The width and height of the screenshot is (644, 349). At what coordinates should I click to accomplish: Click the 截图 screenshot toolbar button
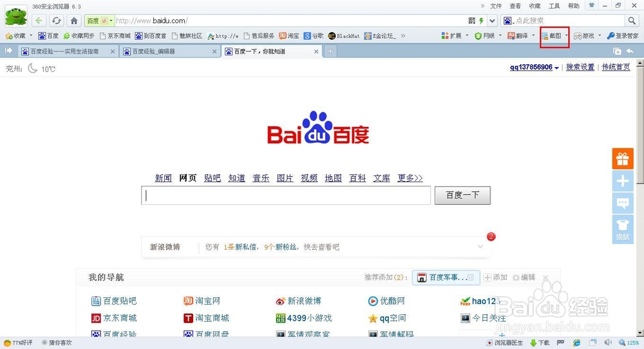(x=551, y=36)
